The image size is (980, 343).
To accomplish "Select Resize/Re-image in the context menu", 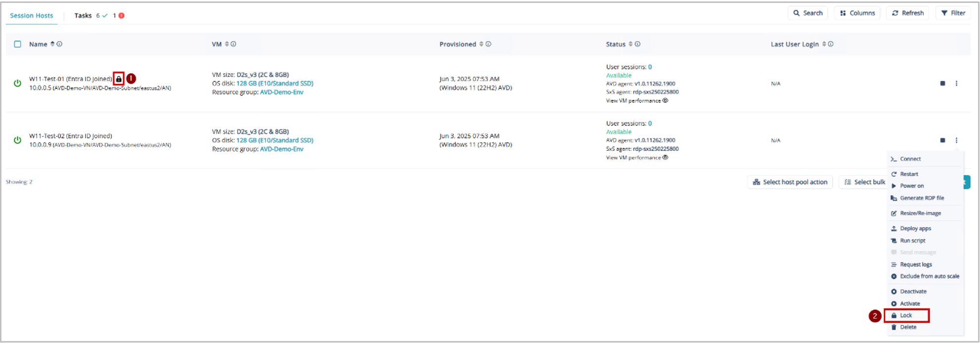I will (920, 213).
